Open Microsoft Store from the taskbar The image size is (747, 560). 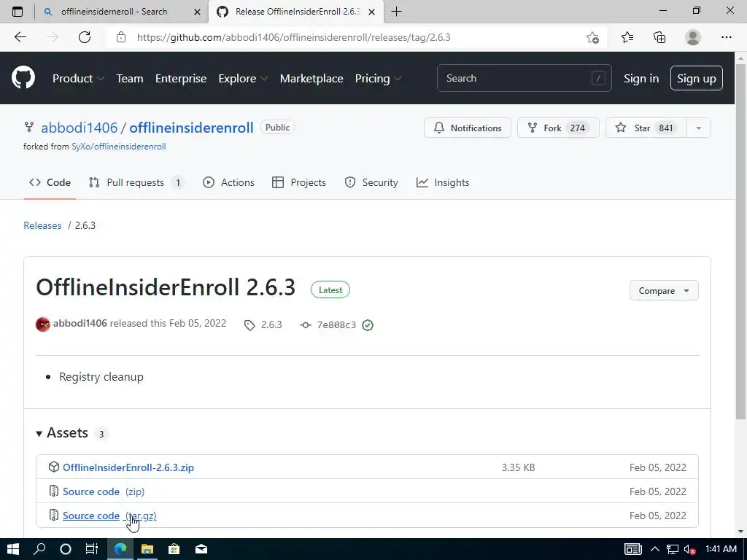174,549
